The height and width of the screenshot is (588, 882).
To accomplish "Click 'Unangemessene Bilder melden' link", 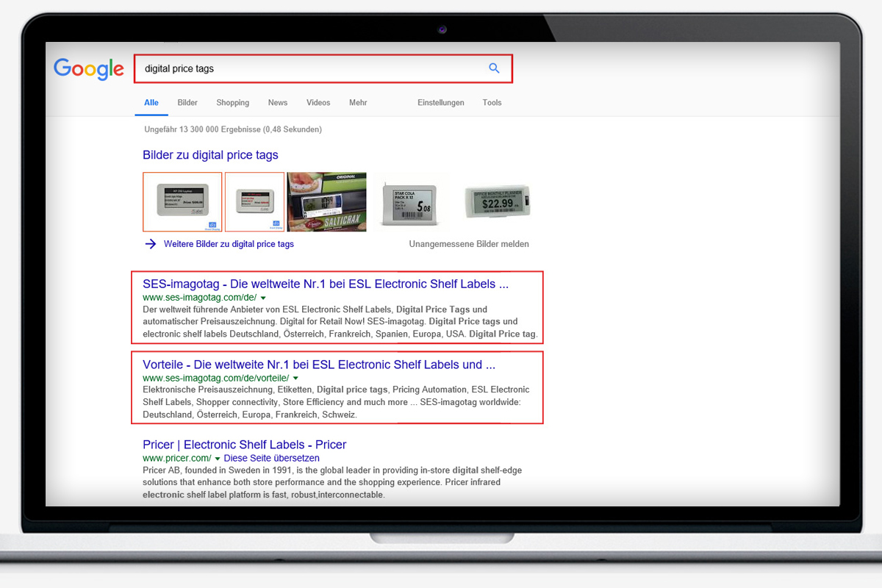I will pos(469,244).
